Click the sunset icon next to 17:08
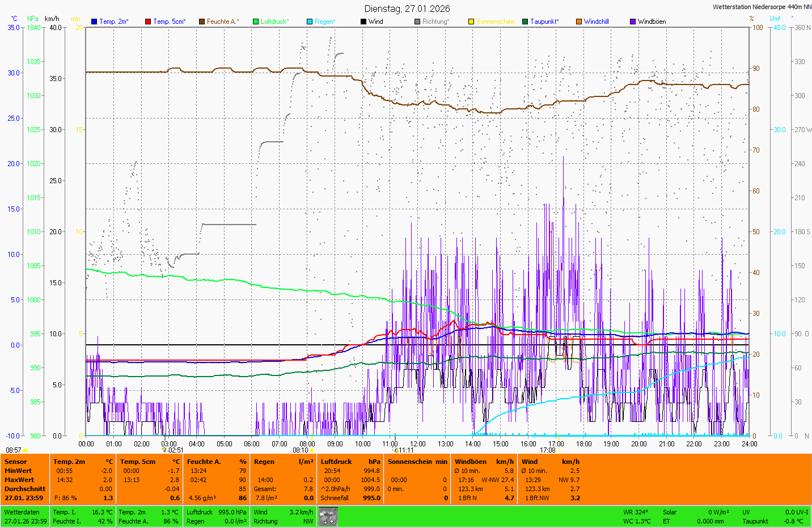812x528 pixels. coord(560,450)
